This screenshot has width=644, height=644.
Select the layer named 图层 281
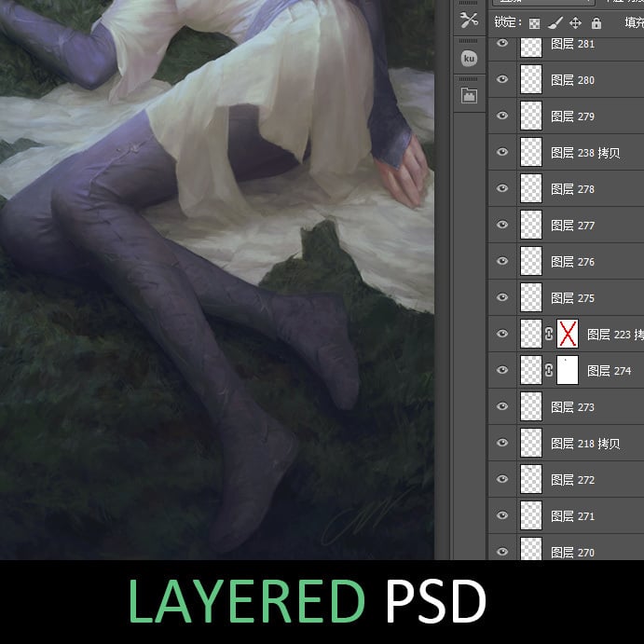coord(572,44)
